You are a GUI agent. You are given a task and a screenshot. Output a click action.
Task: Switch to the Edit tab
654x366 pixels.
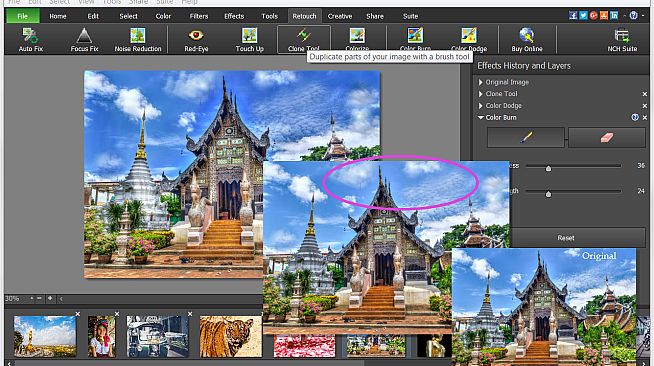(x=93, y=16)
